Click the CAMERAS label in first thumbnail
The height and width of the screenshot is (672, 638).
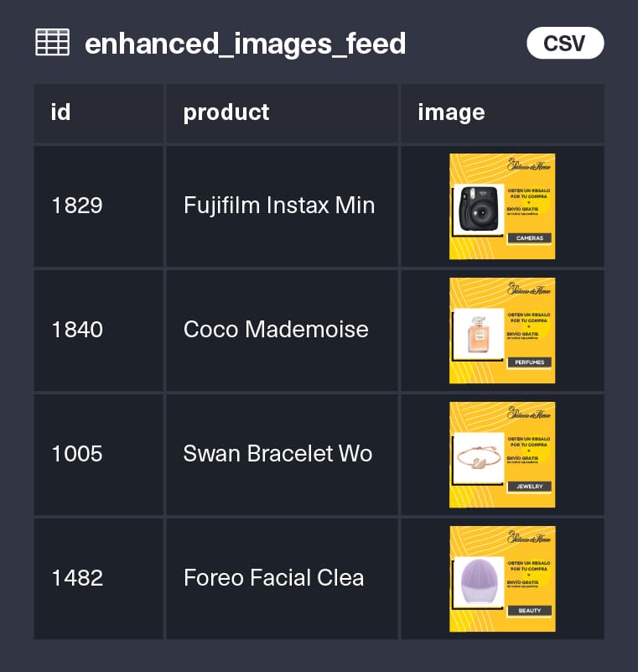click(529, 238)
